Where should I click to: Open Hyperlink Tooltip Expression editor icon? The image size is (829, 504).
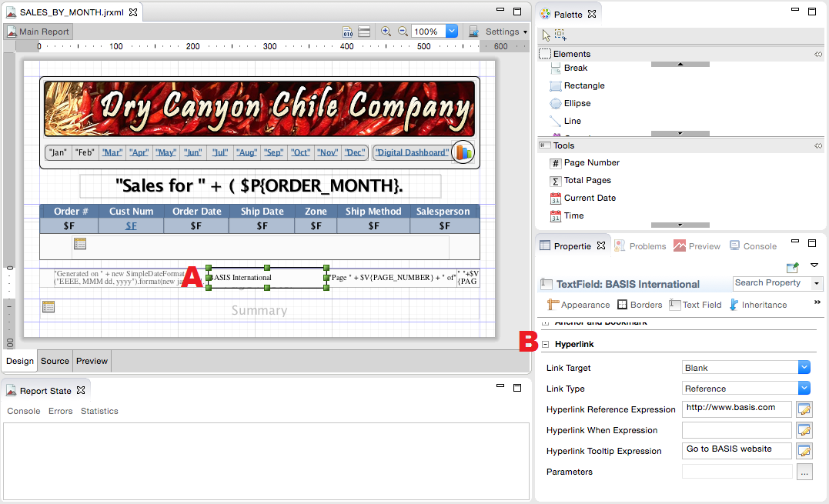804,451
